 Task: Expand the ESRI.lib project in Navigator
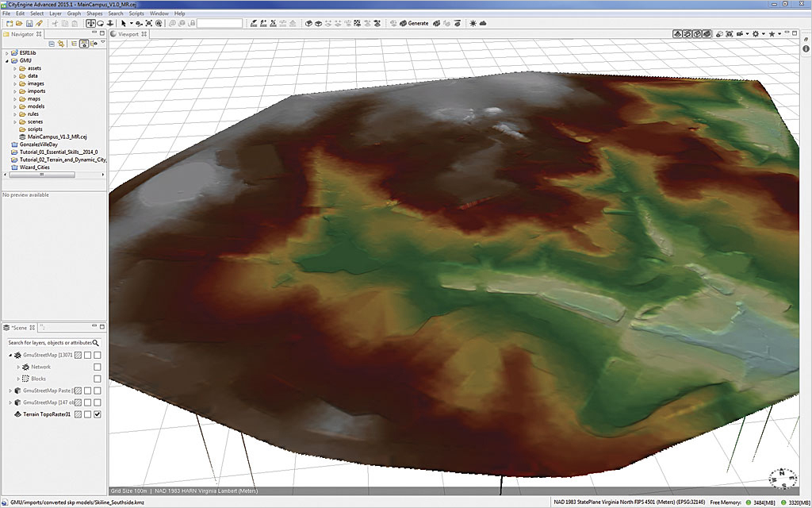coord(6,52)
